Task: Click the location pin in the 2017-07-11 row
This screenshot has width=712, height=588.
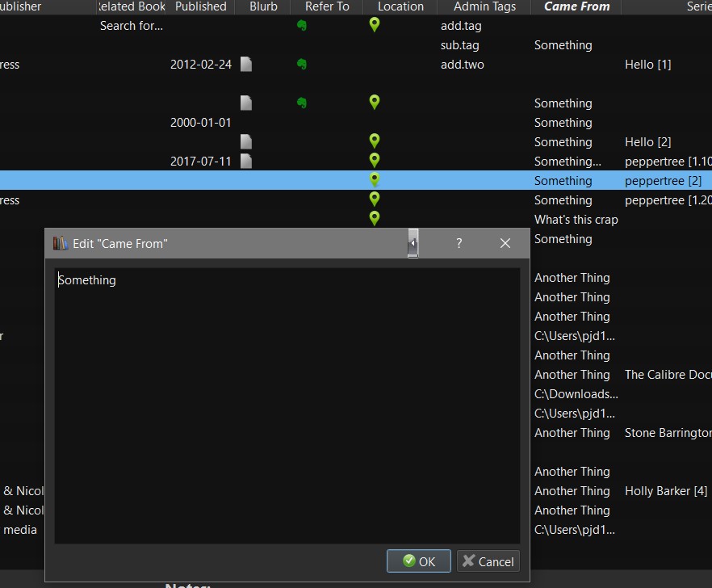Action: [375, 161]
